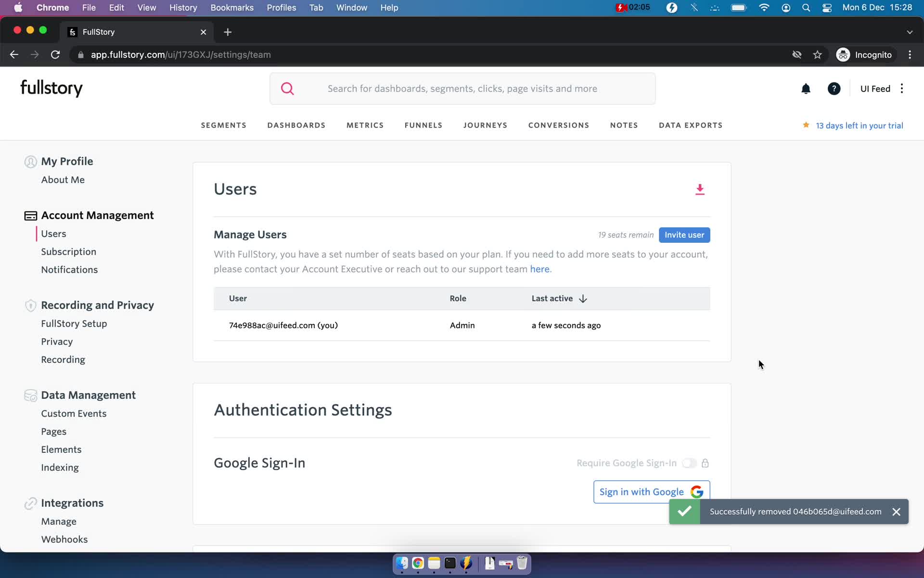
Task: Click the trial star icon
Action: (806, 125)
